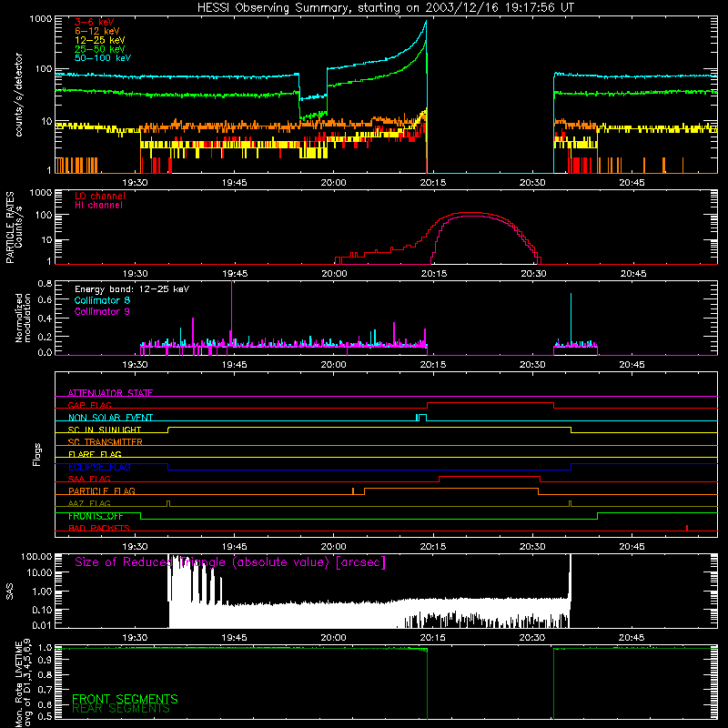Click the 'SAA FLAG' label
Image resolution: width=728 pixels, height=728 pixels.
[x=89, y=479]
